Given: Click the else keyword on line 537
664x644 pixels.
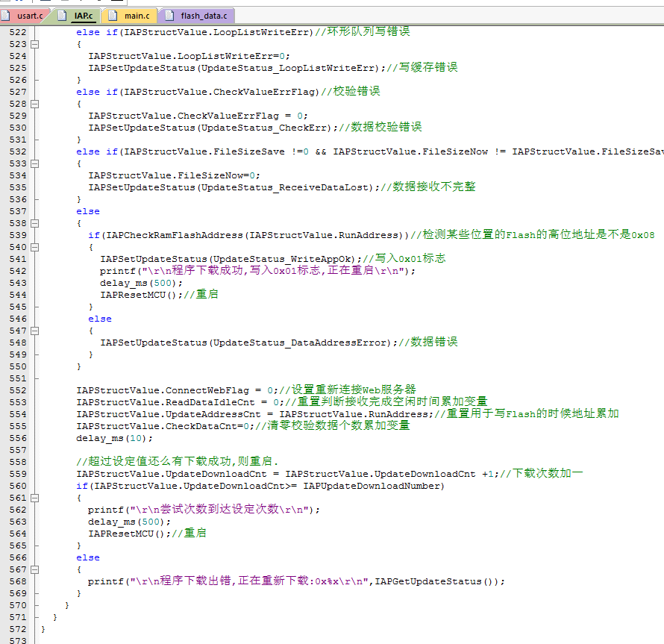Looking at the screenshot, I should point(88,211).
